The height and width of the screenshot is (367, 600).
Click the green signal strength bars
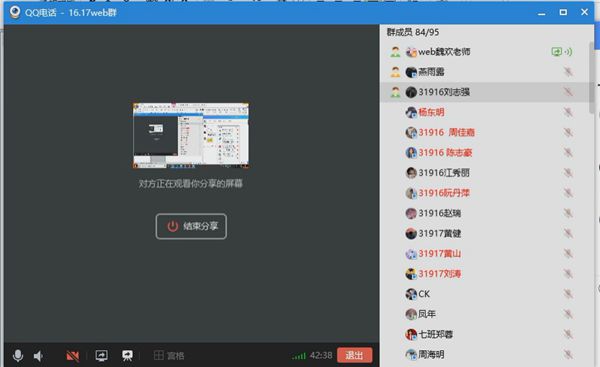click(299, 356)
